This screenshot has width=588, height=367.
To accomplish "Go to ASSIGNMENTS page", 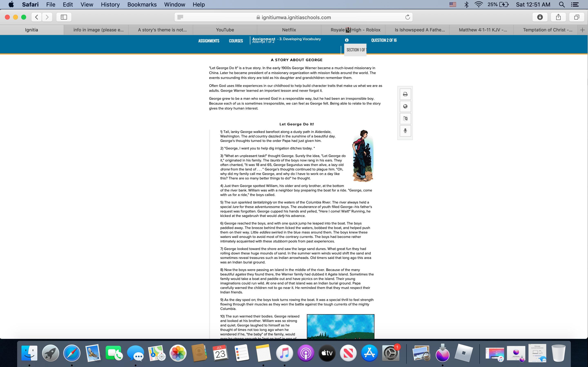I will 209,41.
